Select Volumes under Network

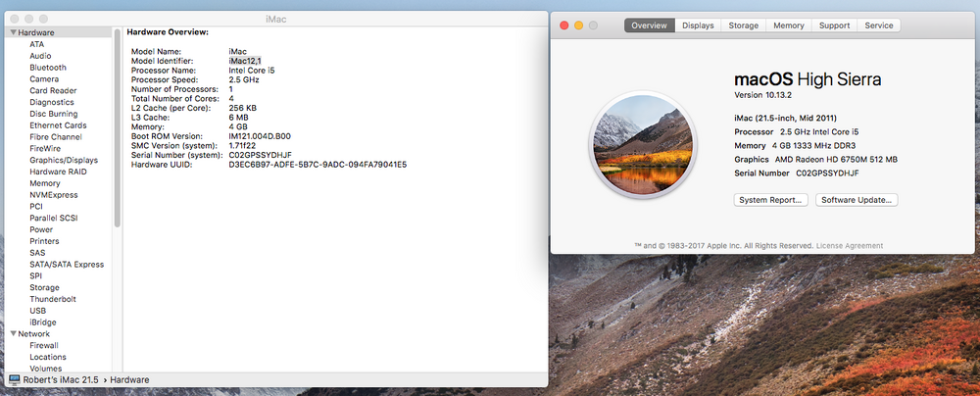[x=46, y=369]
